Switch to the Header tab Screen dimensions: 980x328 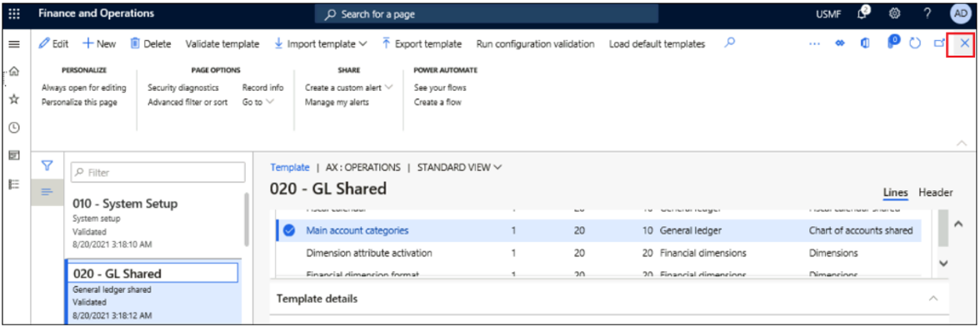click(x=936, y=193)
